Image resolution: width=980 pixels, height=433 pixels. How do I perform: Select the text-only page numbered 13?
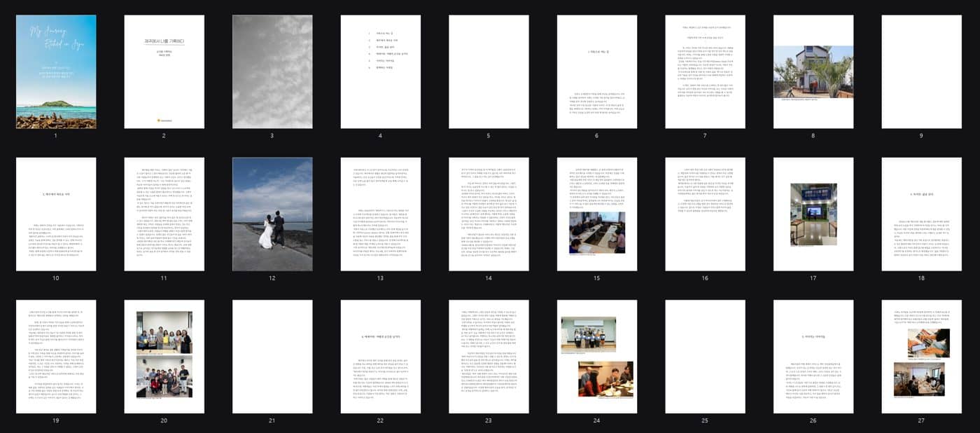point(381,214)
